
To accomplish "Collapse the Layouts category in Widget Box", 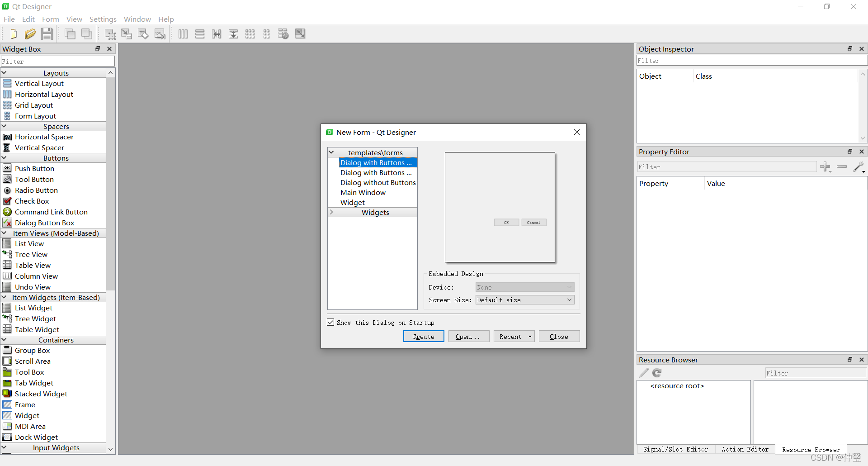I will (x=4, y=73).
